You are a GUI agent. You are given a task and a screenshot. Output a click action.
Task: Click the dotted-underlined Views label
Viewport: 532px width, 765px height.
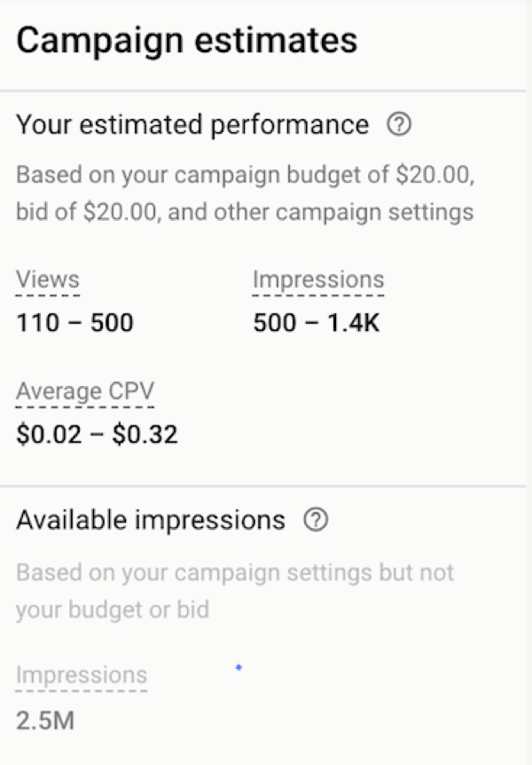47,280
